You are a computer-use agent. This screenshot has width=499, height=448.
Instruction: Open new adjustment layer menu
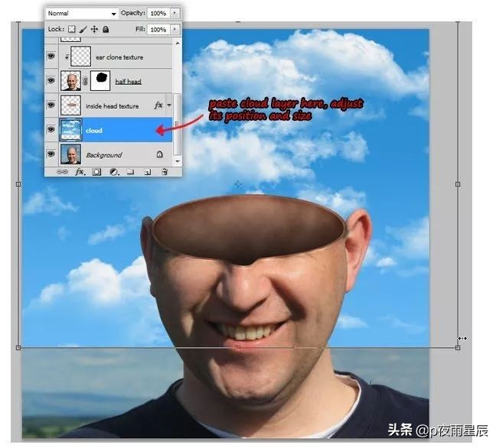coord(114,172)
